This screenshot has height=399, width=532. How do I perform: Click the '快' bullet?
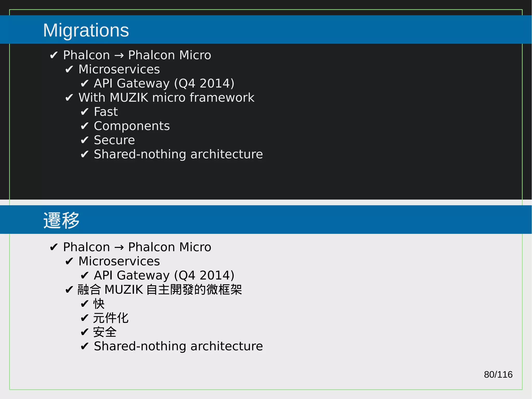tap(99, 304)
